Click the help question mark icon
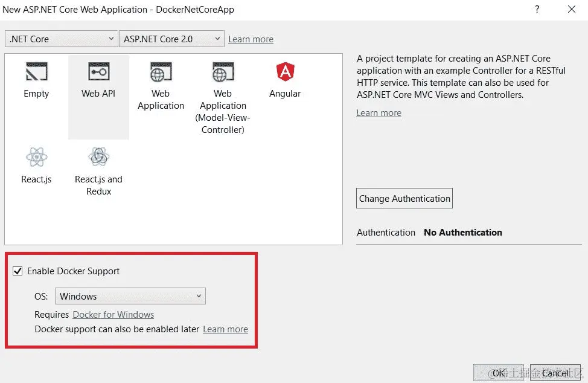The image size is (588, 383). point(537,9)
